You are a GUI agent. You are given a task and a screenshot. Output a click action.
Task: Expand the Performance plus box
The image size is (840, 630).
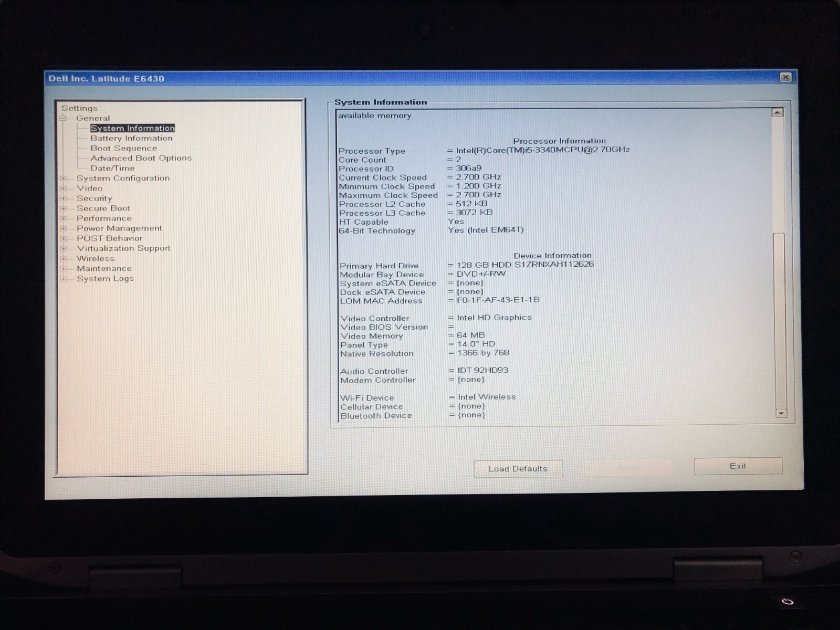pos(64,218)
